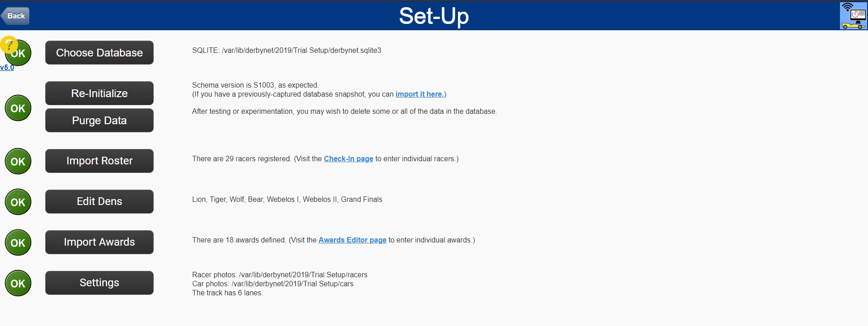The width and height of the screenshot is (868, 326).
Task: Click the OK status icon beside Import Roster
Action: pos(18,161)
